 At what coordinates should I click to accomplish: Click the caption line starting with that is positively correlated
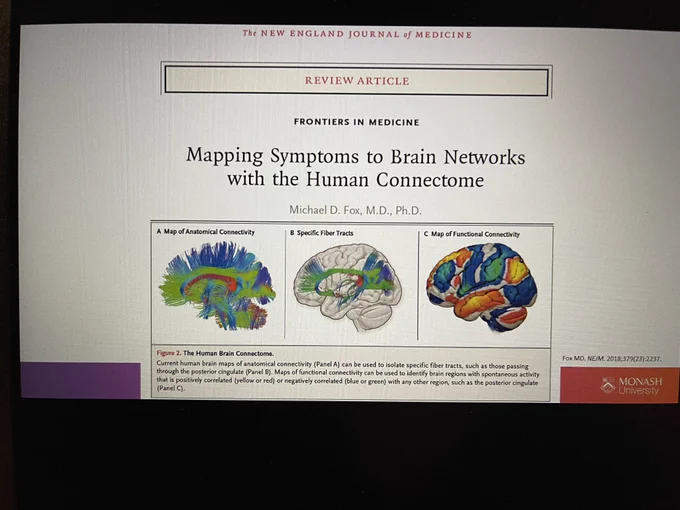coord(347,382)
